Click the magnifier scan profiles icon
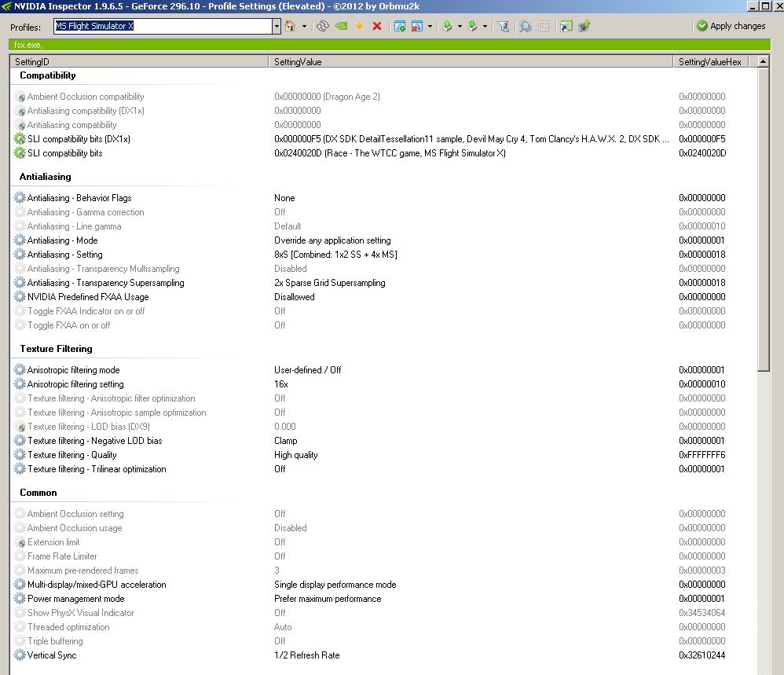The image size is (784, 675). (525, 26)
